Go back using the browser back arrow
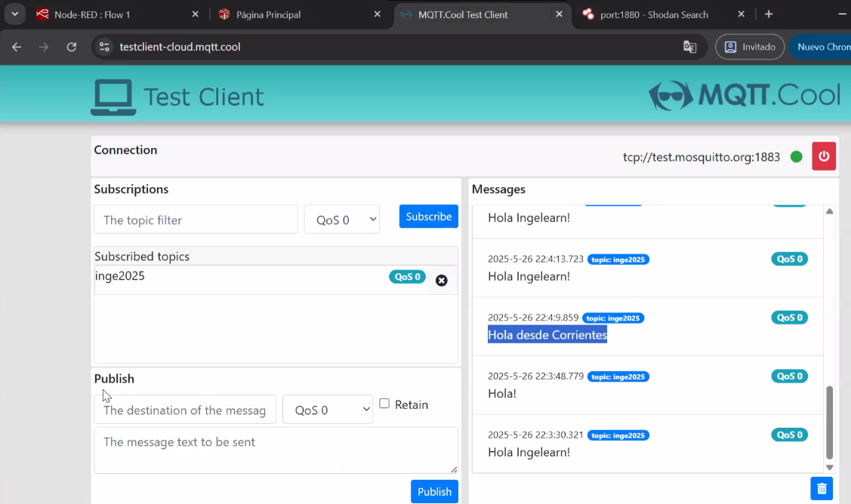This screenshot has height=504, width=851. (x=17, y=47)
